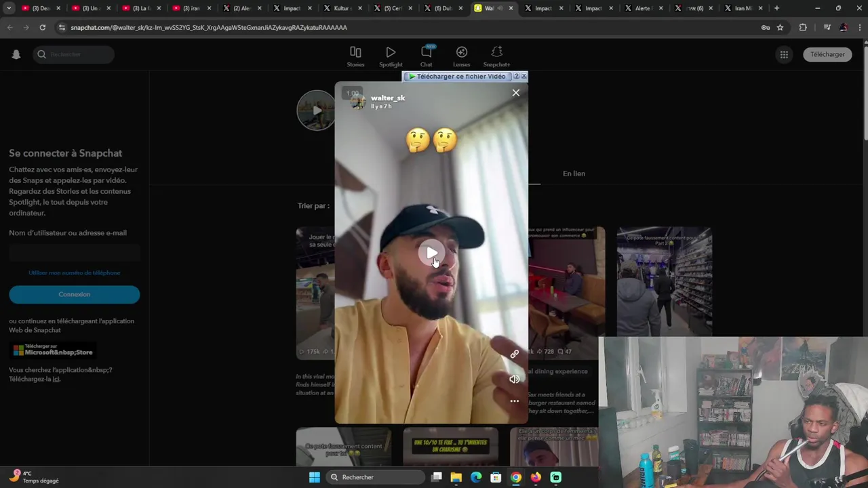Viewport: 868px width, 488px height.
Task: Click the Télécharger button in header
Action: pyautogui.click(x=827, y=54)
